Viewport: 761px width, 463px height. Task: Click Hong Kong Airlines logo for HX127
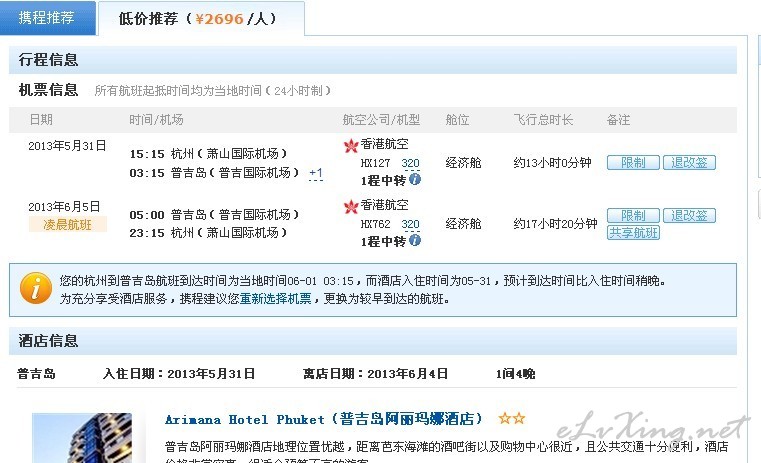point(351,145)
